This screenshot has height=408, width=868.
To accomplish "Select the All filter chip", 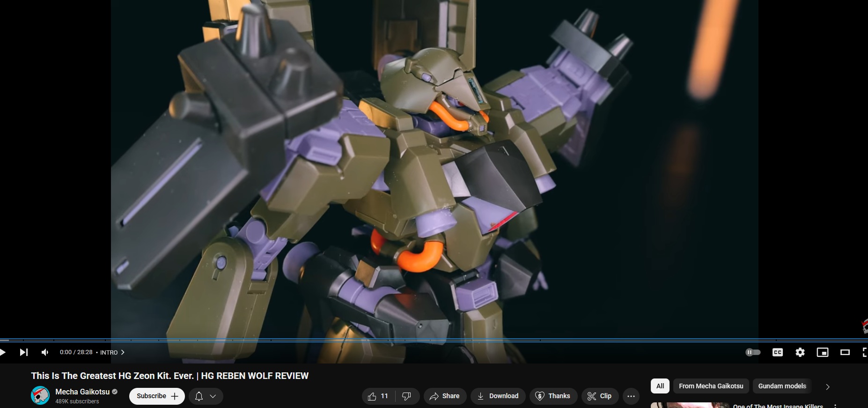I will pos(660,386).
